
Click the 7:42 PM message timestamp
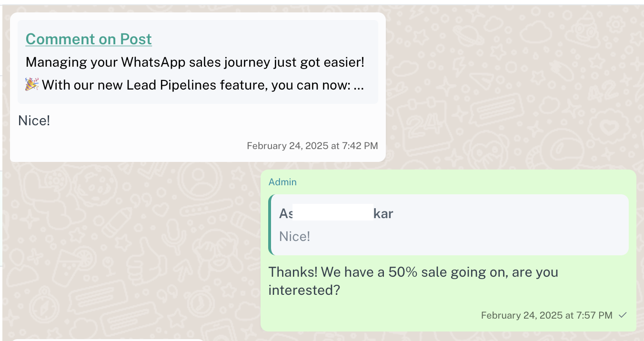coord(312,146)
